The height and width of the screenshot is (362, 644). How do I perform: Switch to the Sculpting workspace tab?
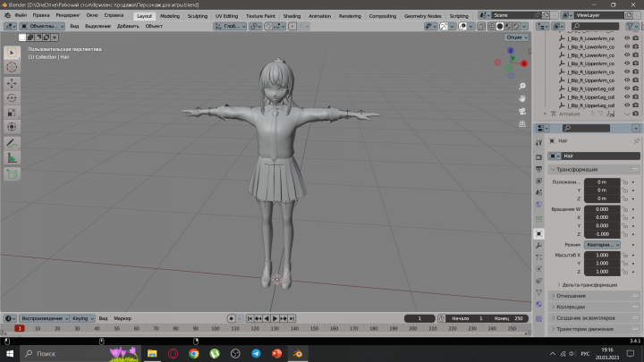coord(197,16)
